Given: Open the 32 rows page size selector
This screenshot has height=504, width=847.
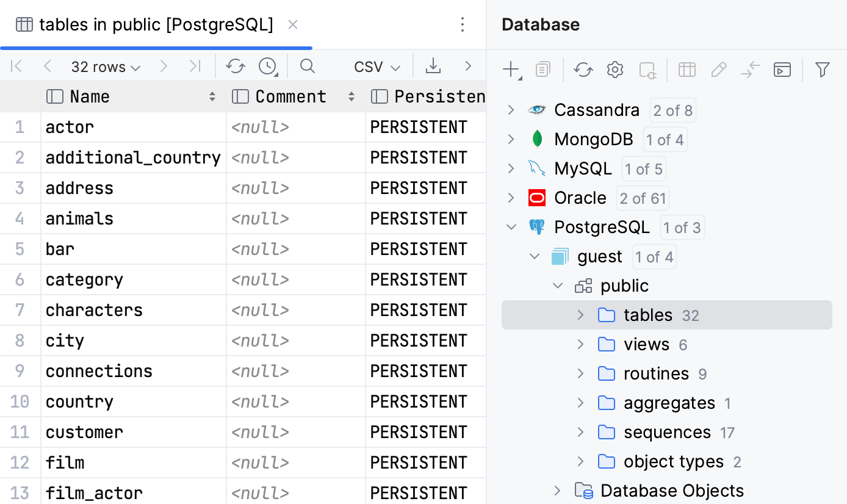Looking at the screenshot, I should pos(105,66).
